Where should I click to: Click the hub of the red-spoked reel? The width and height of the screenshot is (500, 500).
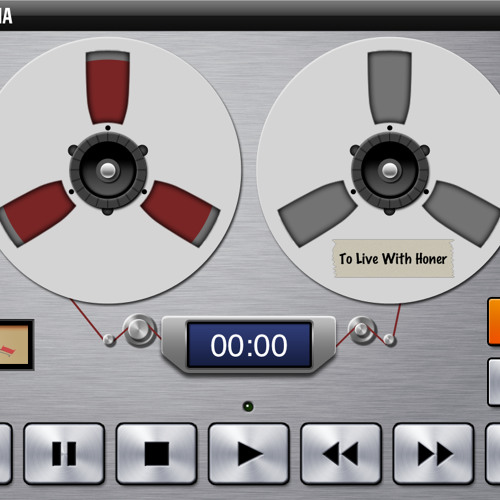coord(108,170)
